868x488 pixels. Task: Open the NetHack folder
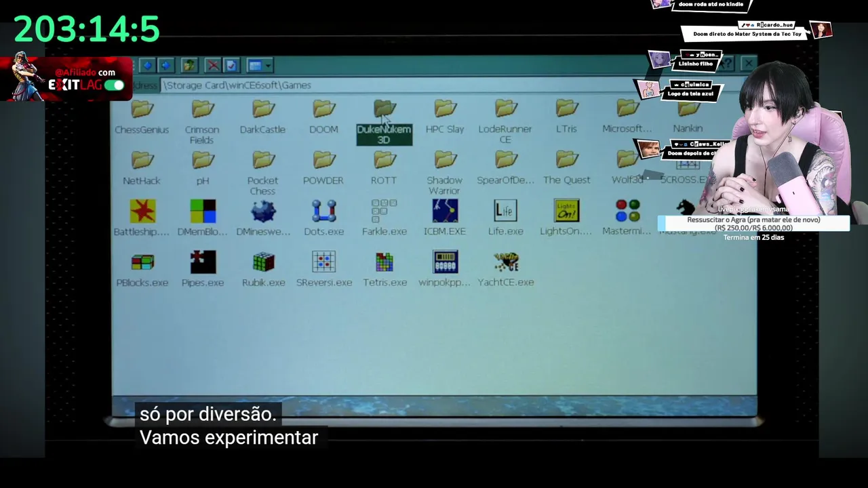[x=142, y=168]
